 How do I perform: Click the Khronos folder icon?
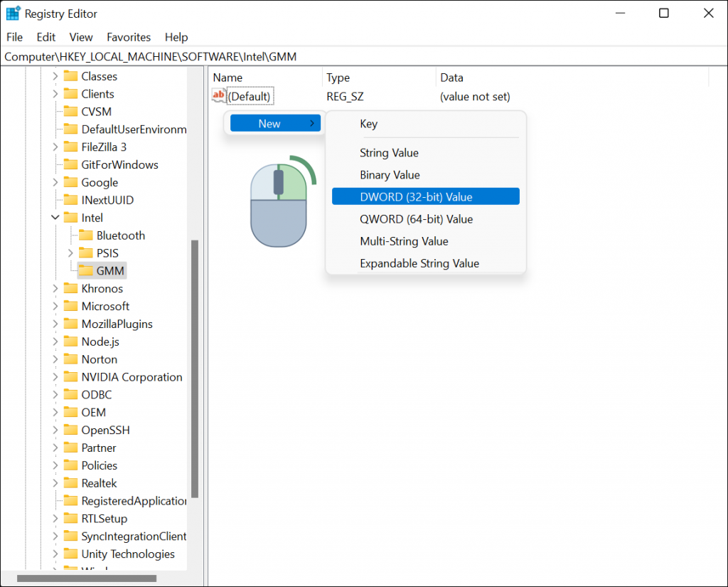[73, 288]
